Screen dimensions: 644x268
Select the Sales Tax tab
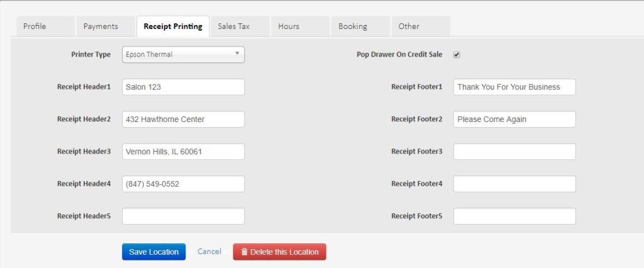point(234,26)
